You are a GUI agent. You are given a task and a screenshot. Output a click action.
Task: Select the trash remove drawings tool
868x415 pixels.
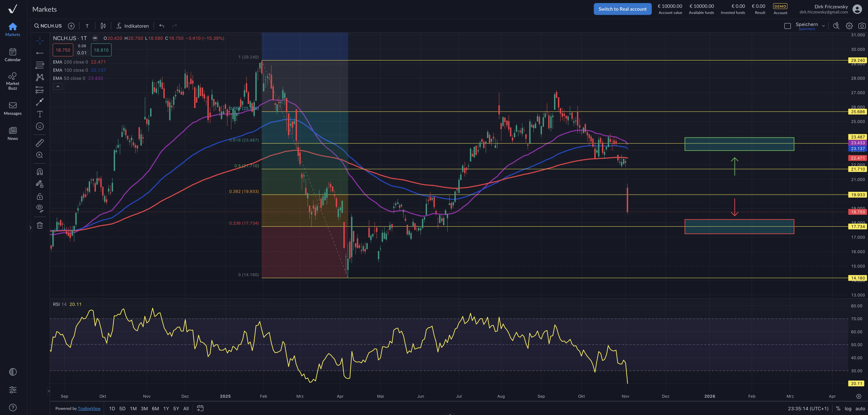[x=40, y=225]
